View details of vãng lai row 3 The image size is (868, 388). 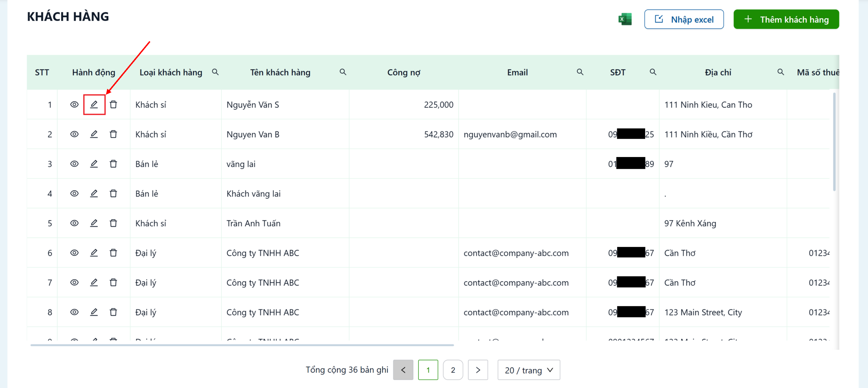74,164
